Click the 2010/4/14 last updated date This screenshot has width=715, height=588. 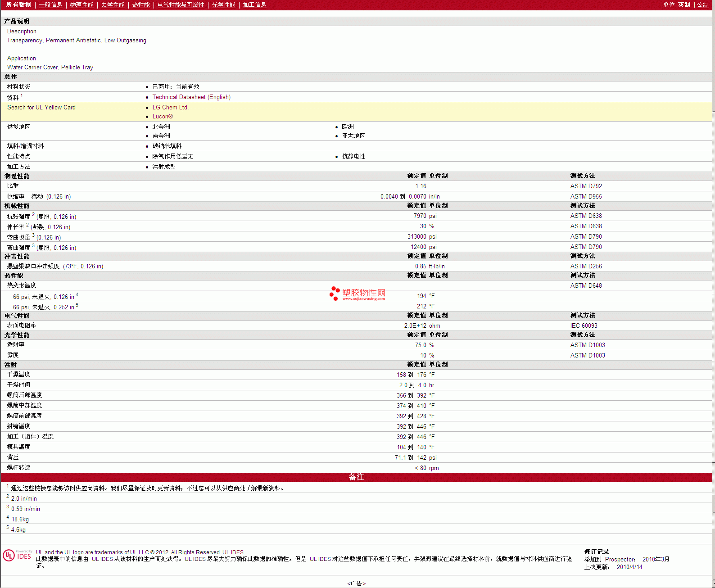[629, 567]
